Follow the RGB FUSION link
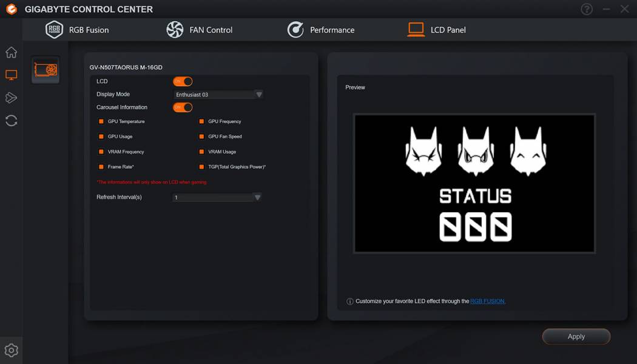The height and width of the screenshot is (364, 637). (488, 301)
